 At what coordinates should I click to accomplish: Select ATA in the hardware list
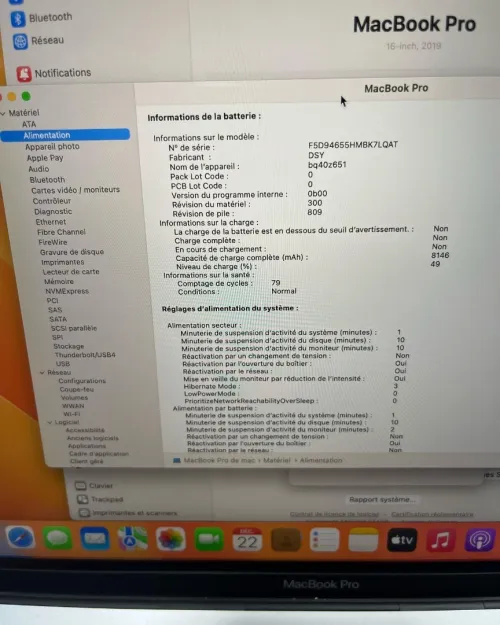(29, 124)
